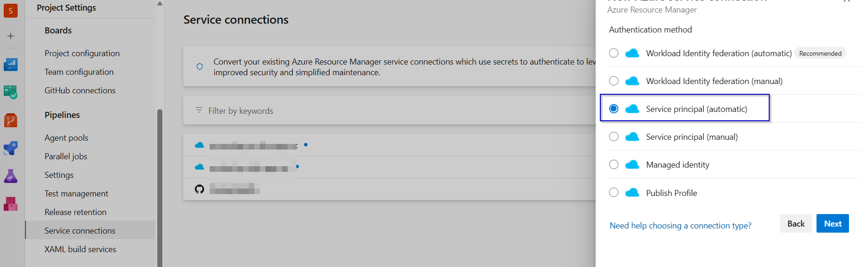Click the Authentication method label
This screenshot has height=267, width=868.
click(650, 30)
